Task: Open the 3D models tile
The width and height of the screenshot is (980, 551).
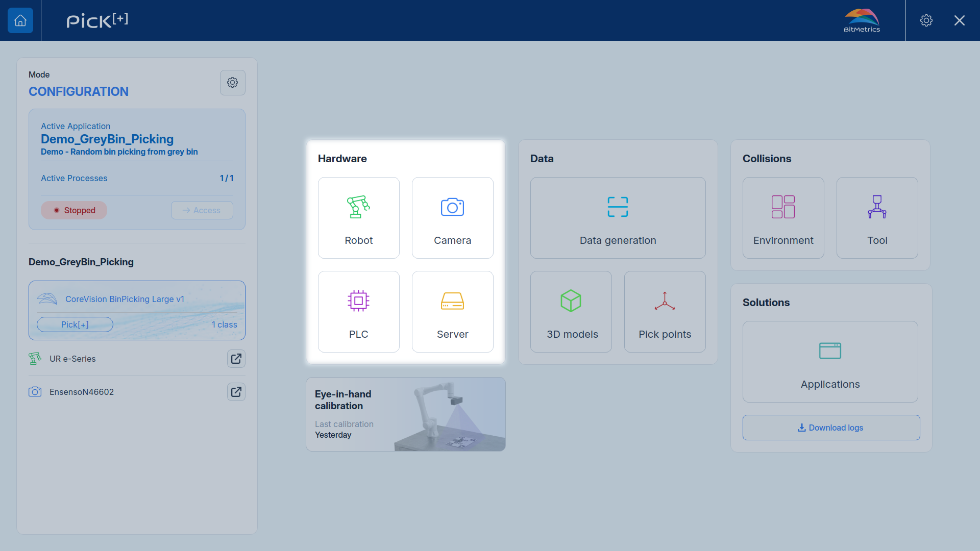Action: pyautogui.click(x=571, y=312)
